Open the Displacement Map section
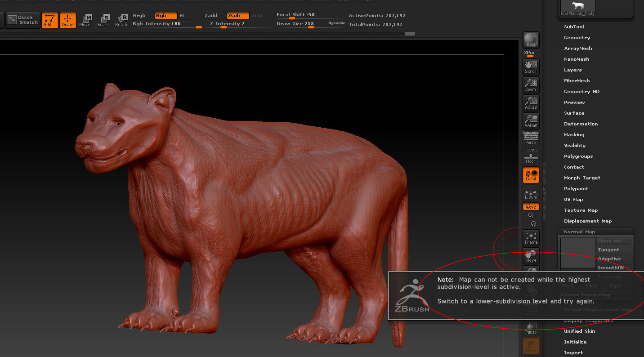644x357 pixels. [588, 221]
